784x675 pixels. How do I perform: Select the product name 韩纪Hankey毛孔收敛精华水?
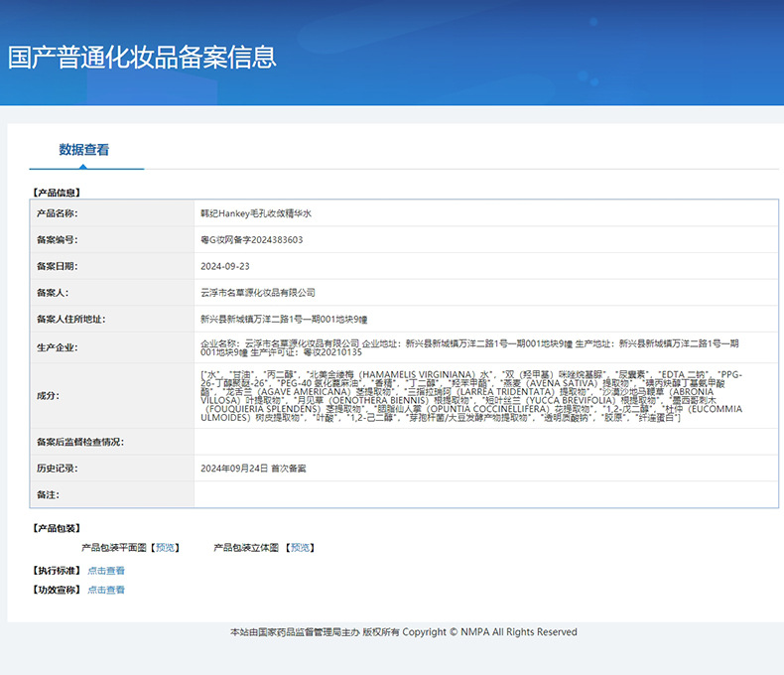pos(256,213)
